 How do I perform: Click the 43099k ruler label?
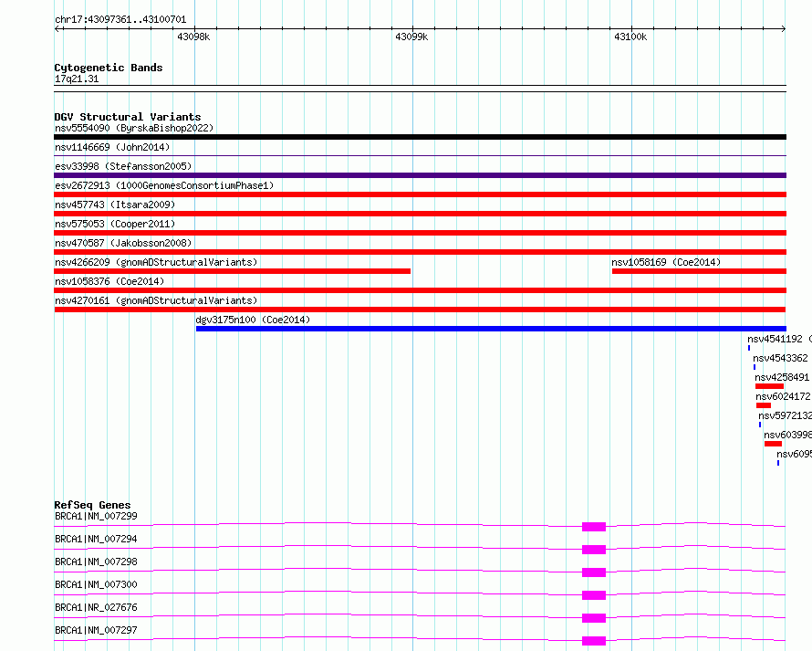click(411, 37)
